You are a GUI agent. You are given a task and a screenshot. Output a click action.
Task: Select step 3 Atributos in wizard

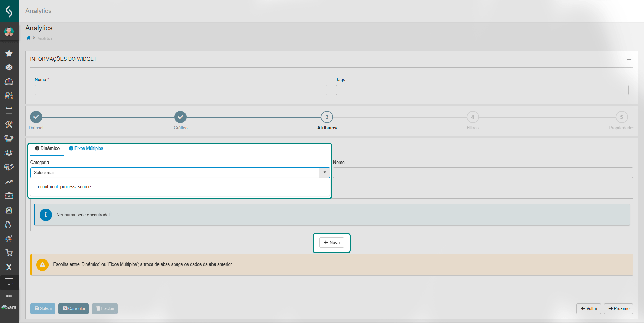tap(327, 117)
